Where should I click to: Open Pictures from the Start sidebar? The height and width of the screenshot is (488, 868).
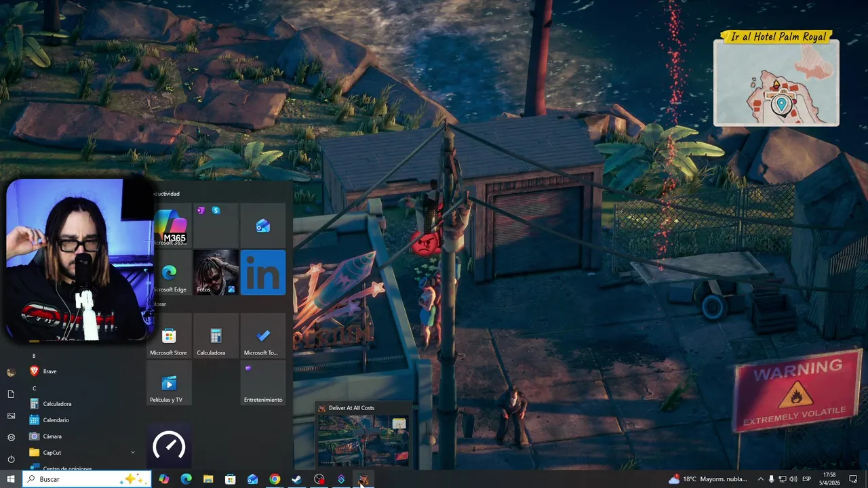pyautogui.click(x=11, y=415)
